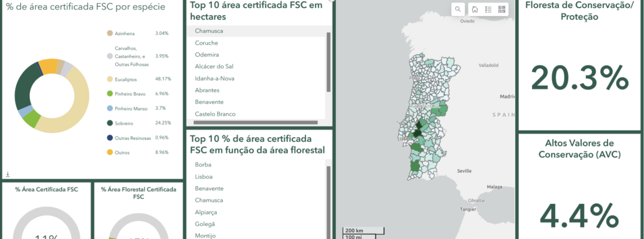Click the Sobreiro legend color dot
The image size is (644, 239).
pos(110,123)
